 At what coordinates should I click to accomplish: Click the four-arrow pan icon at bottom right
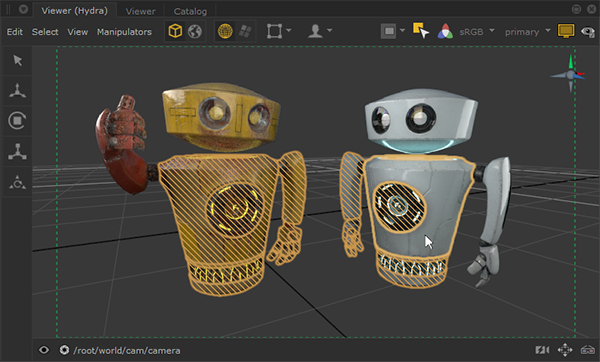(565, 350)
